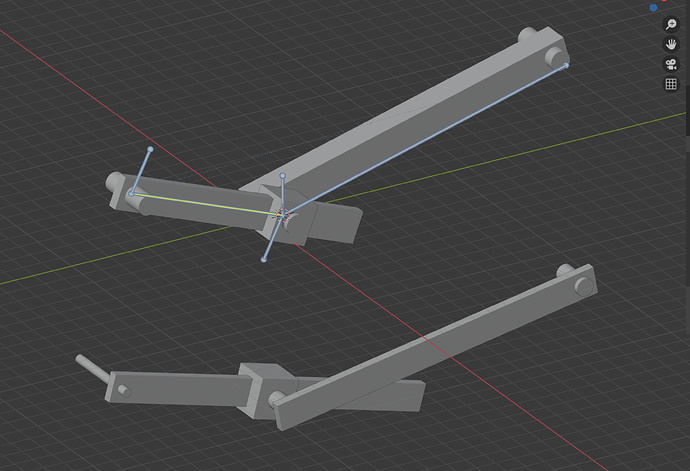Select the yellow highlighted bone in the armature
Viewport: 690px width, 471px height.
point(206,204)
